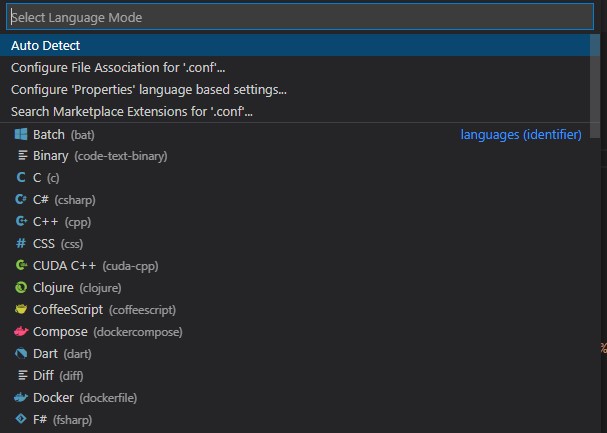Pick the C language icon
Viewport: 607px width, 433px height.
tap(21, 178)
